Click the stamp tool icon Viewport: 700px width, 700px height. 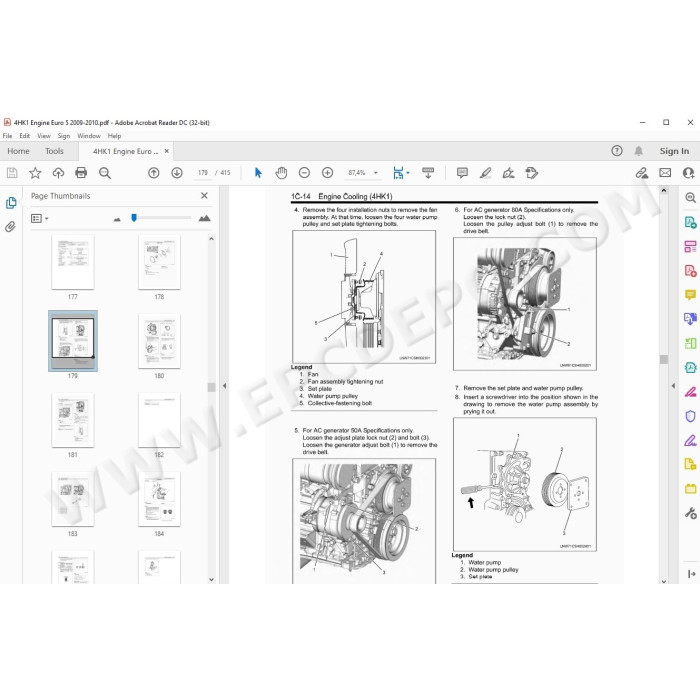click(532, 173)
